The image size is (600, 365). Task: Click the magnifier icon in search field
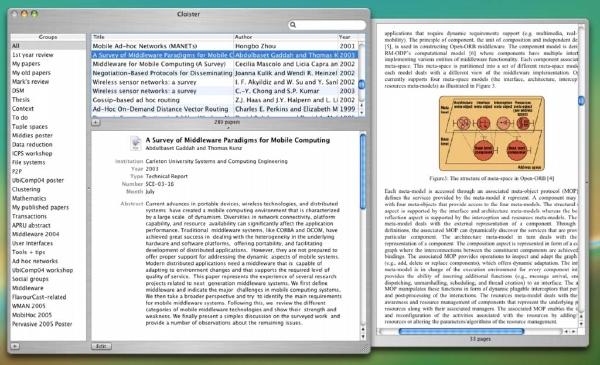(x=293, y=25)
